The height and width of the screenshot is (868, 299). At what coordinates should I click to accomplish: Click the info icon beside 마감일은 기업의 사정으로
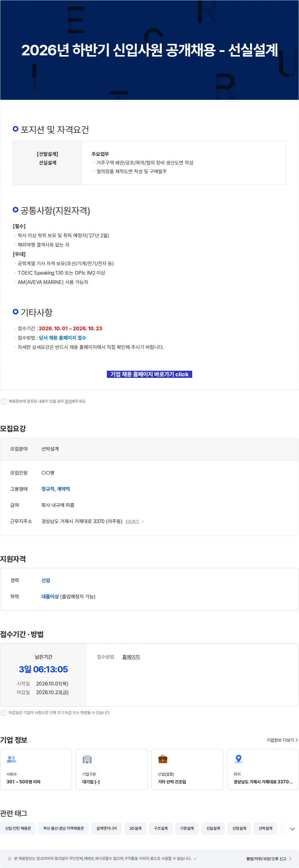point(4,713)
